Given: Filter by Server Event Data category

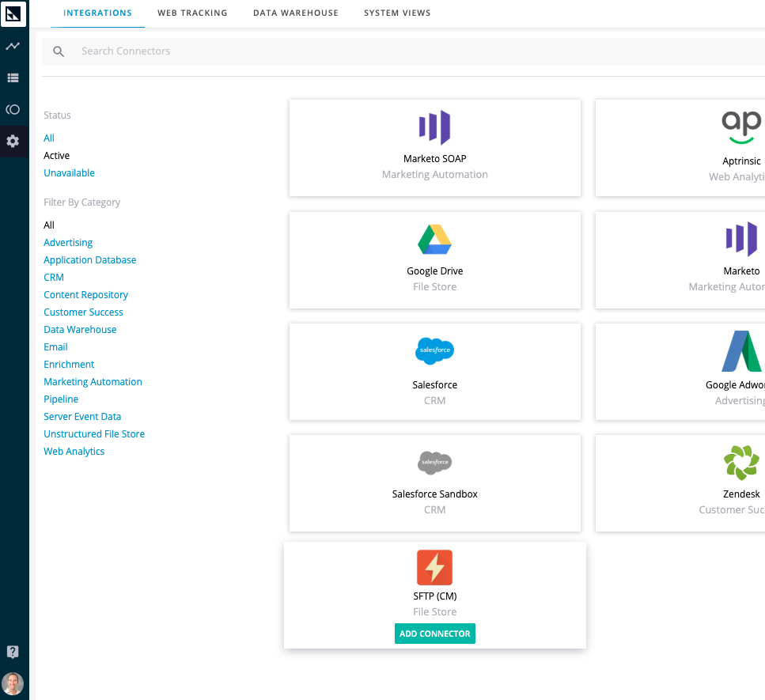Looking at the screenshot, I should 82,417.
